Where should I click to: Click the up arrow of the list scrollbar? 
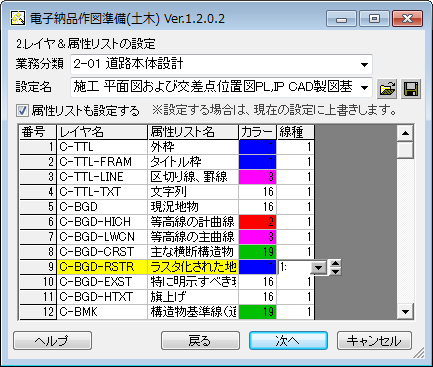[x=405, y=133]
